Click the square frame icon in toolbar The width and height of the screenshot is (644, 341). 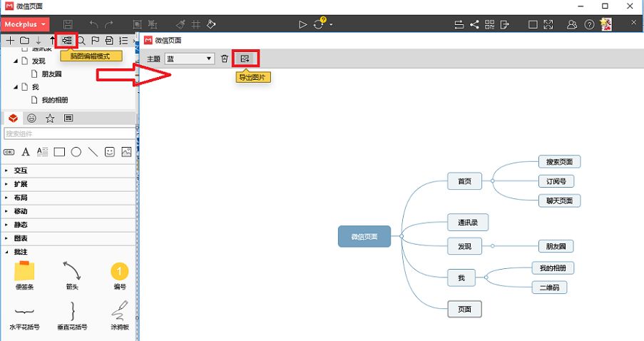(x=533, y=25)
